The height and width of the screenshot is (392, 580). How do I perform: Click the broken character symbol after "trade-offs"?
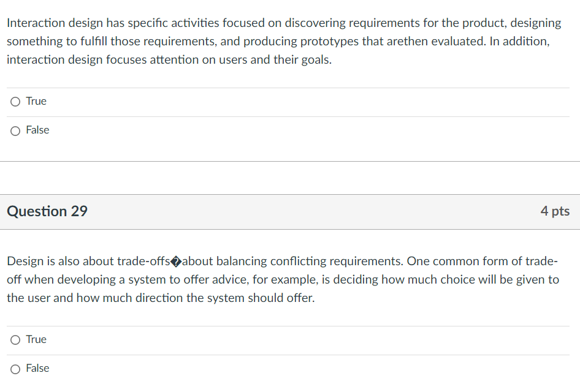point(176,261)
